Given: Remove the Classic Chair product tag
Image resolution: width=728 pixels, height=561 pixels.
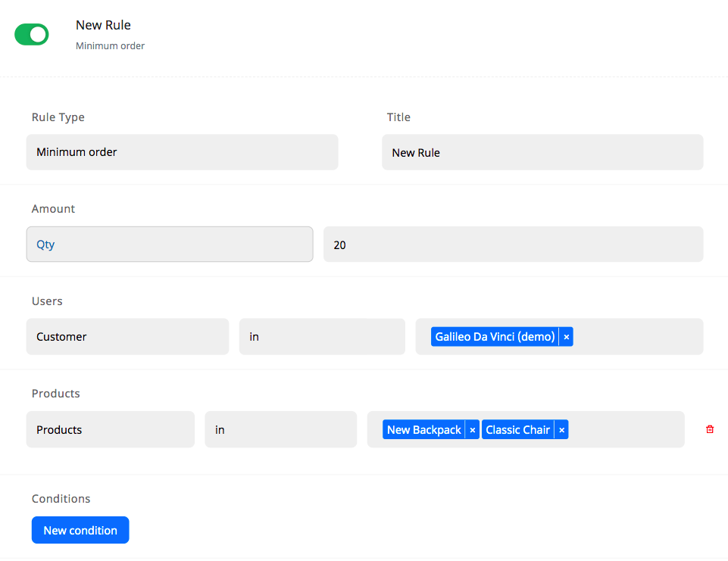Looking at the screenshot, I should coord(561,430).
